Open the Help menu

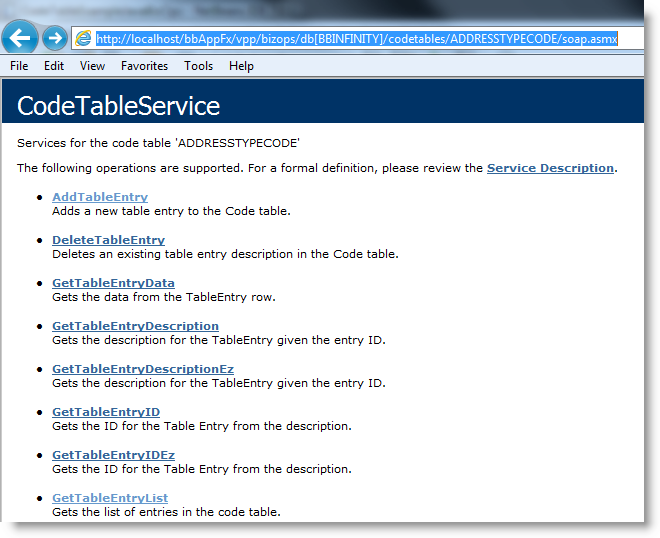(241, 66)
